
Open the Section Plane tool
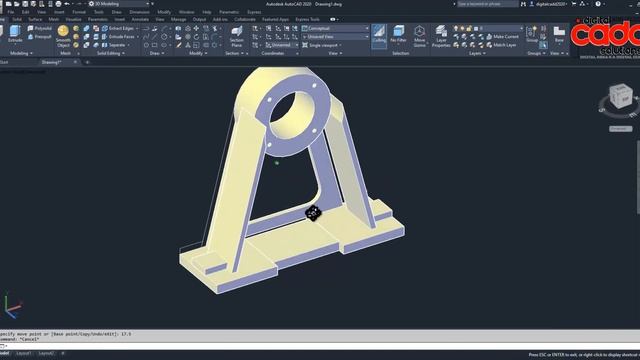(x=237, y=37)
